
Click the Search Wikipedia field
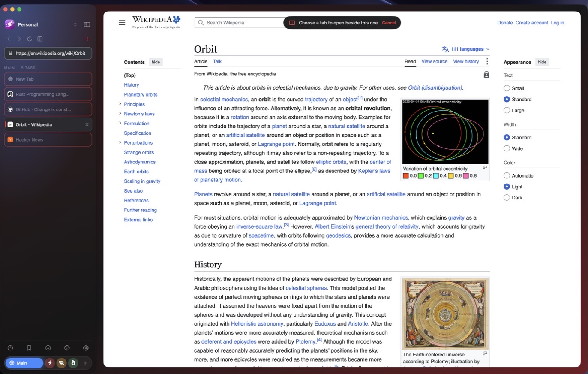pos(240,23)
